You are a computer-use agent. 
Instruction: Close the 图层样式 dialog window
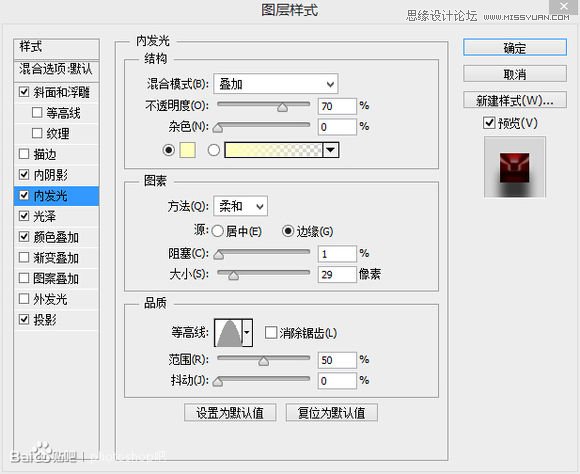pyautogui.click(x=564, y=6)
